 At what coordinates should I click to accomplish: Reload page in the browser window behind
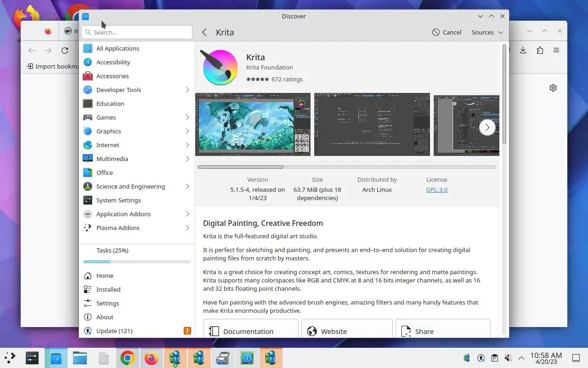pos(65,50)
